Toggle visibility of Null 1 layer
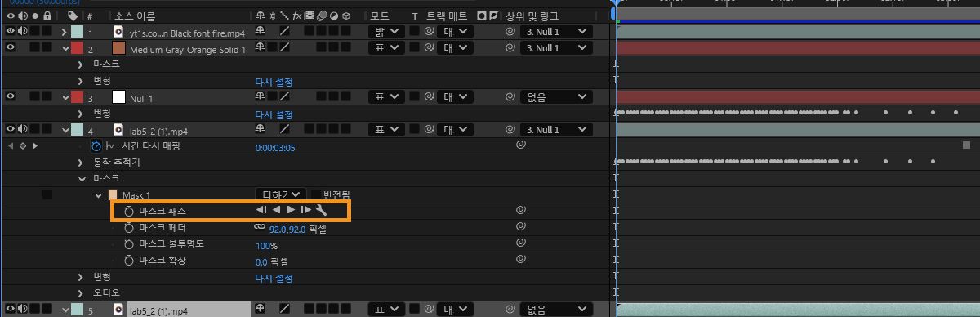This screenshot has width=980, height=317. (11, 96)
